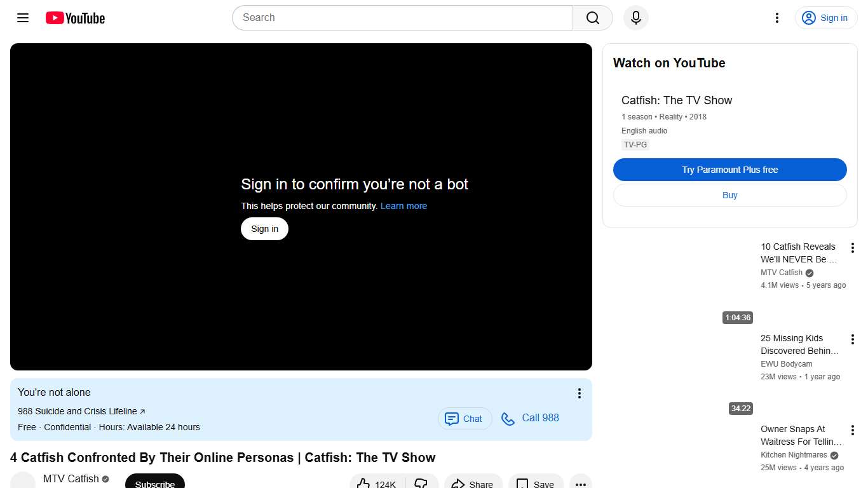Follow the Learn more link
The width and height of the screenshot is (868, 488).
tap(403, 206)
